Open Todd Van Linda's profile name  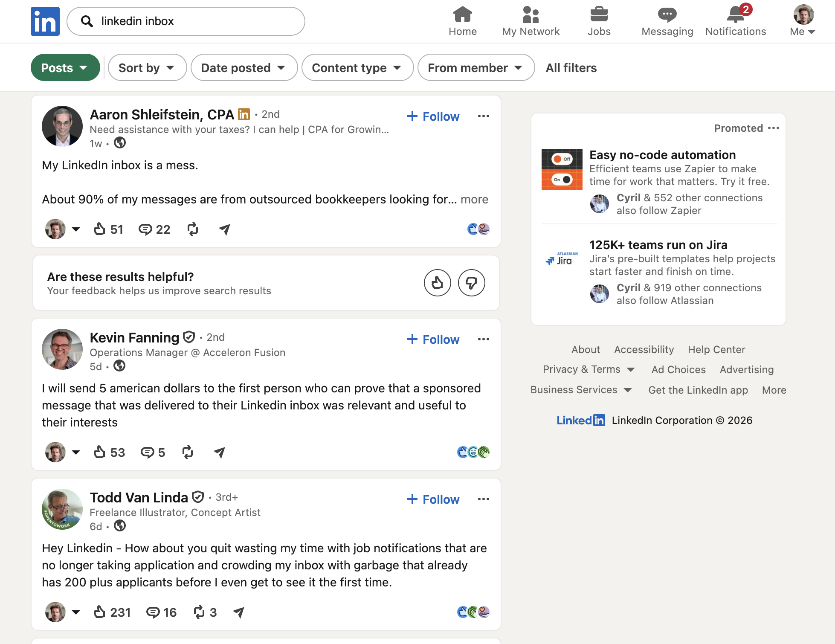[139, 497]
